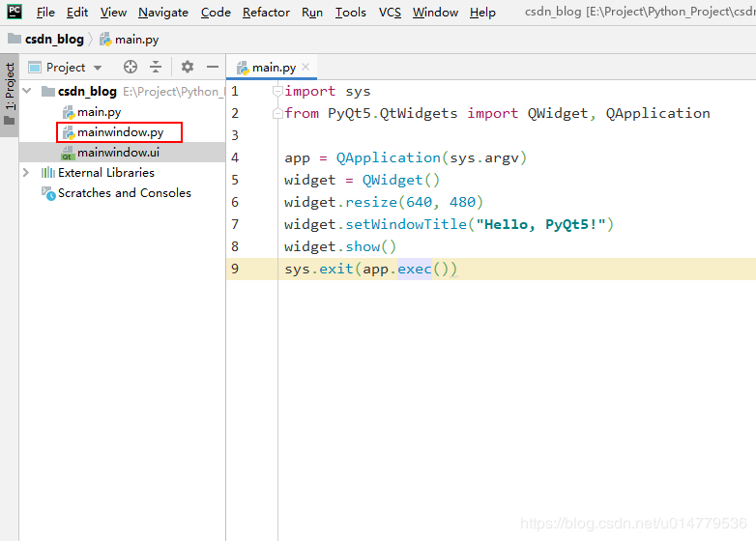Open the Navigate menu

click(x=163, y=12)
